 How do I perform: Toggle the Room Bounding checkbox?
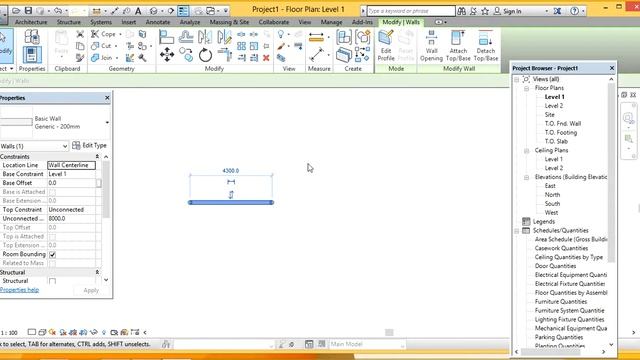[52, 255]
